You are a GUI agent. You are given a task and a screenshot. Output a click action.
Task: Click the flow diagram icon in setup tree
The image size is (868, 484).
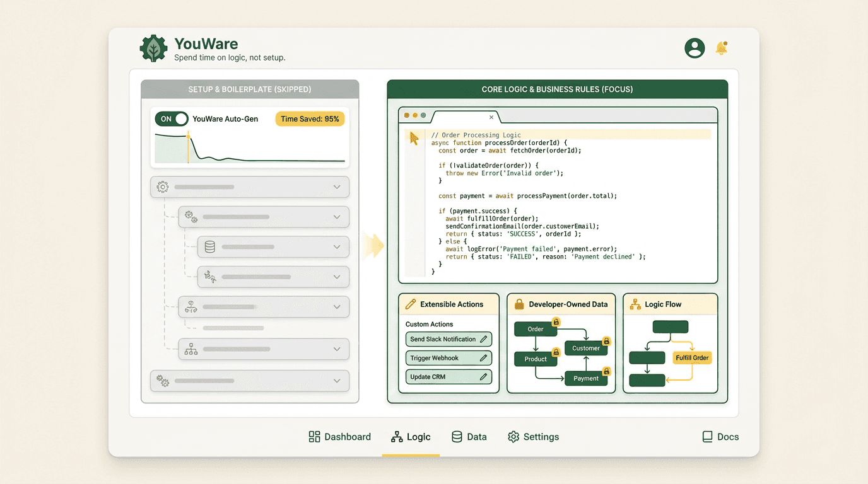(191, 307)
